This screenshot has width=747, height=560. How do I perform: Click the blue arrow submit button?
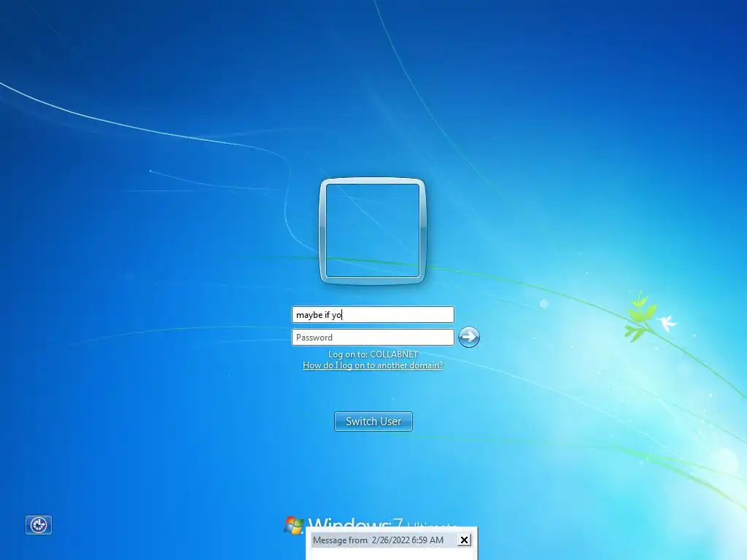coord(469,337)
